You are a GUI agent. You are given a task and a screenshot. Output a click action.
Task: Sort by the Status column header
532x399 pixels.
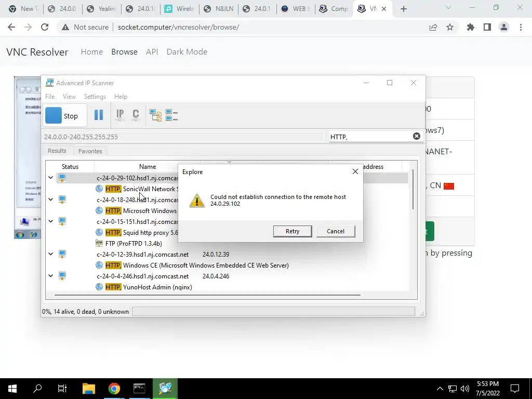tap(70, 167)
